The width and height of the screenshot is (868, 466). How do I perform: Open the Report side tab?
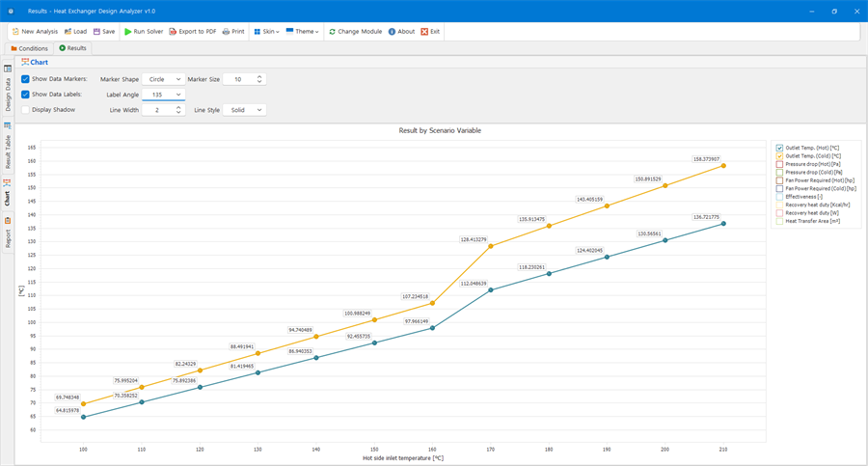click(8, 233)
